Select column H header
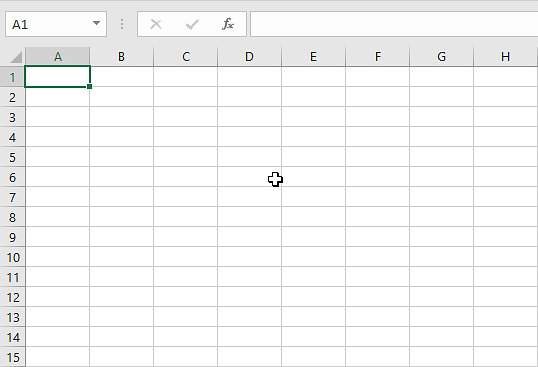Viewport: 538px width, 367px height. (x=505, y=57)
